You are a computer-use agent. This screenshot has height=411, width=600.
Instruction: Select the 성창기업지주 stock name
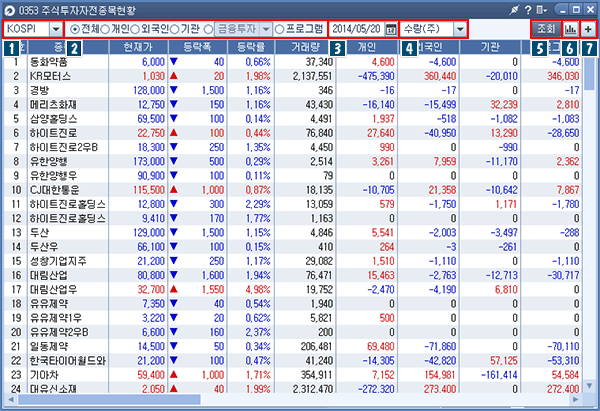(x=58, y=261)
